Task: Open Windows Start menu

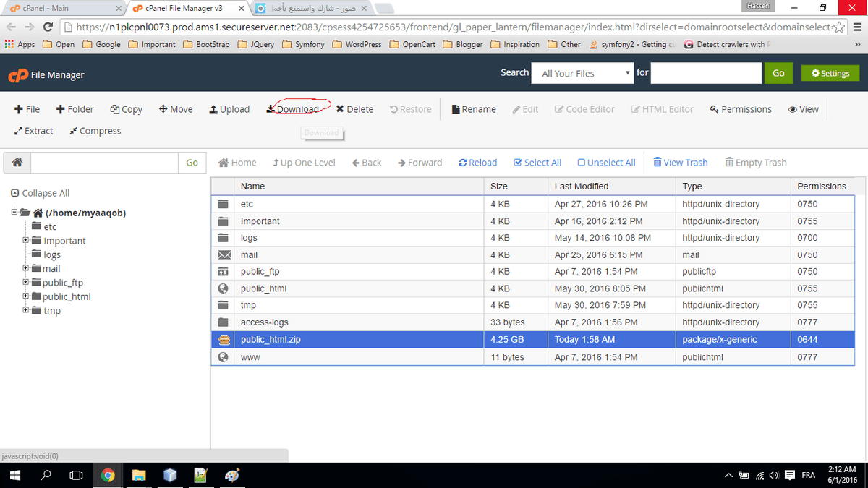Action: (x=14, y=475)
